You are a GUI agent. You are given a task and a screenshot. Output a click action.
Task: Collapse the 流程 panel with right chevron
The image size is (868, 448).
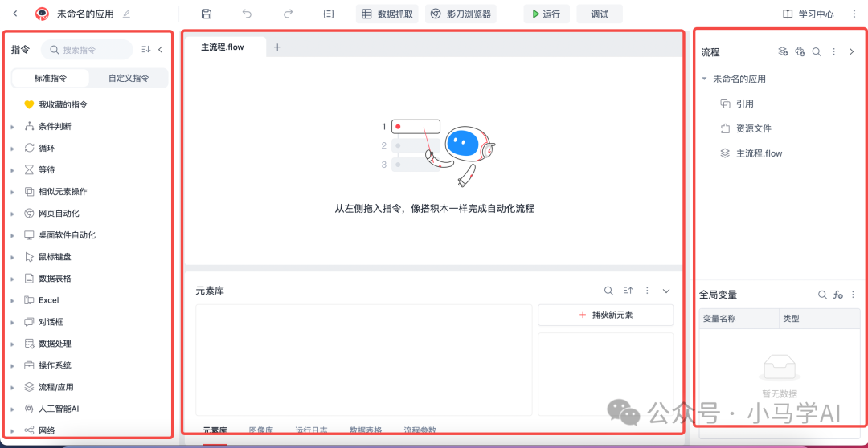852,51
